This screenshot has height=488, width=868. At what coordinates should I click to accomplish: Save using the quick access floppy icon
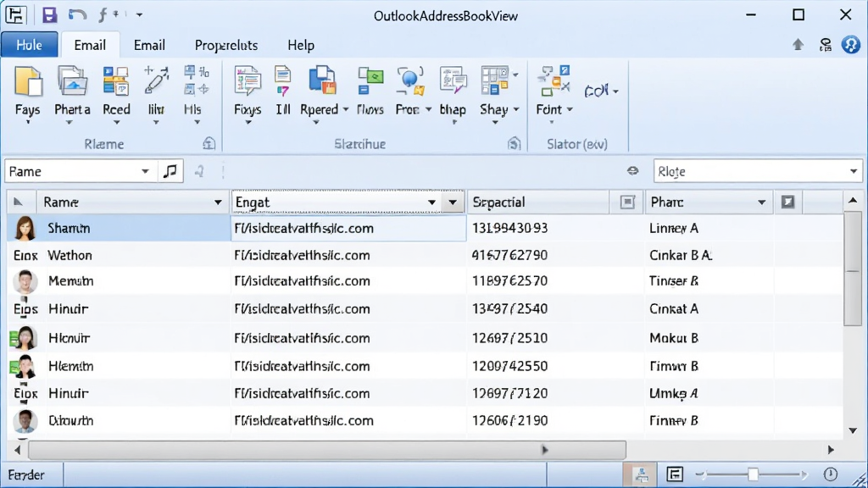pyautogui.click(x=49, y=15)
